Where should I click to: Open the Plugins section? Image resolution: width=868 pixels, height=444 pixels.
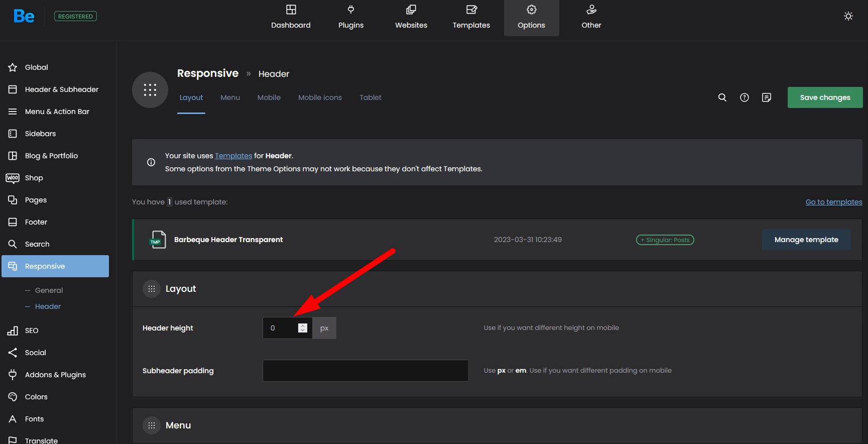(351, 18)
